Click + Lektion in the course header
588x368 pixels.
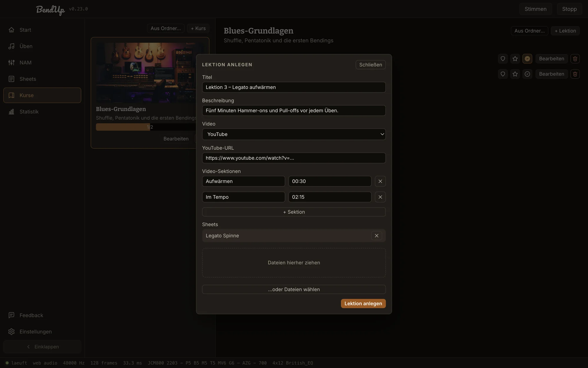coord(565,31)
